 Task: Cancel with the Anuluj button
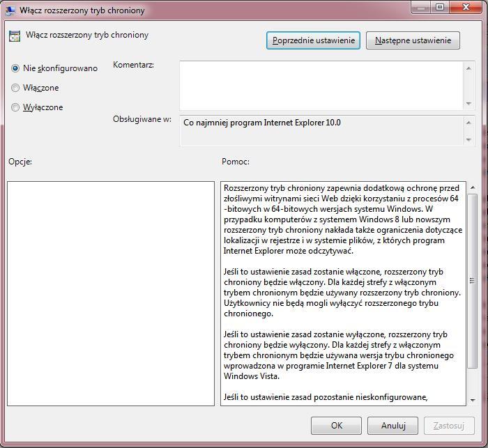coord(392,426)
